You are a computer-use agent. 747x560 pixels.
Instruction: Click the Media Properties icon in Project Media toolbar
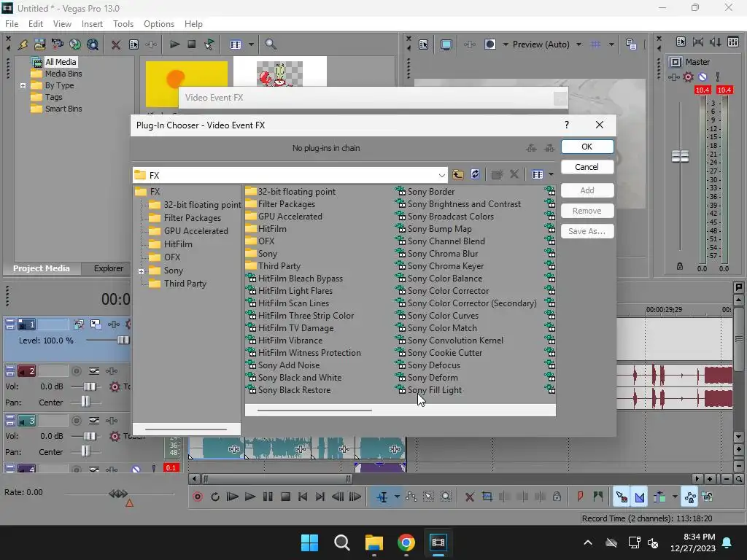[134, 44]
